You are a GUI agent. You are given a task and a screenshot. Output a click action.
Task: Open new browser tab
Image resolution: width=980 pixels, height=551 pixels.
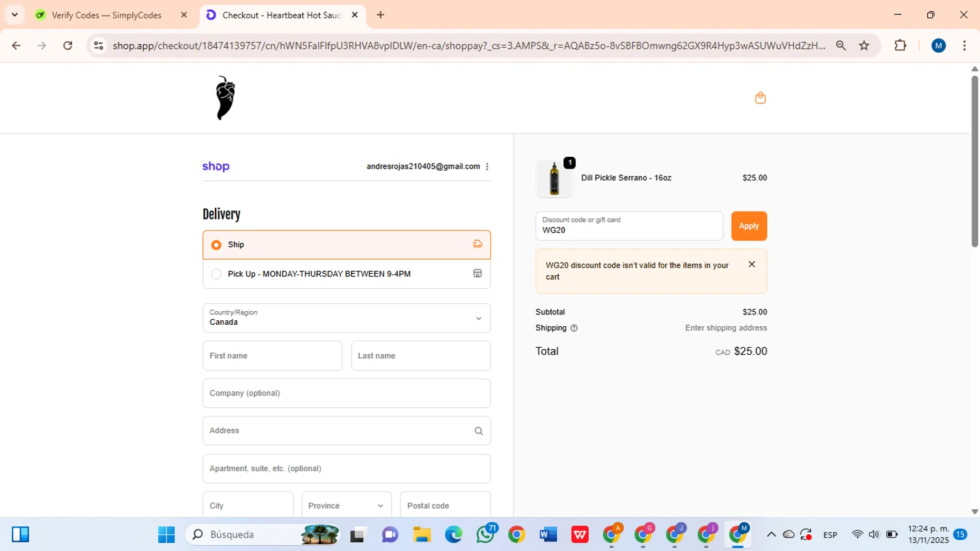[x=380, y=15]
